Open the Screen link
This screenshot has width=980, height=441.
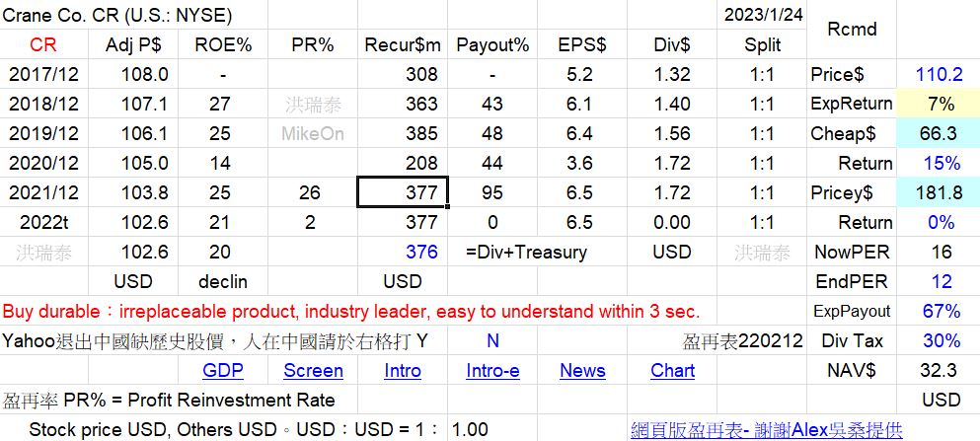pyautogui.click(x=313, y=370)
